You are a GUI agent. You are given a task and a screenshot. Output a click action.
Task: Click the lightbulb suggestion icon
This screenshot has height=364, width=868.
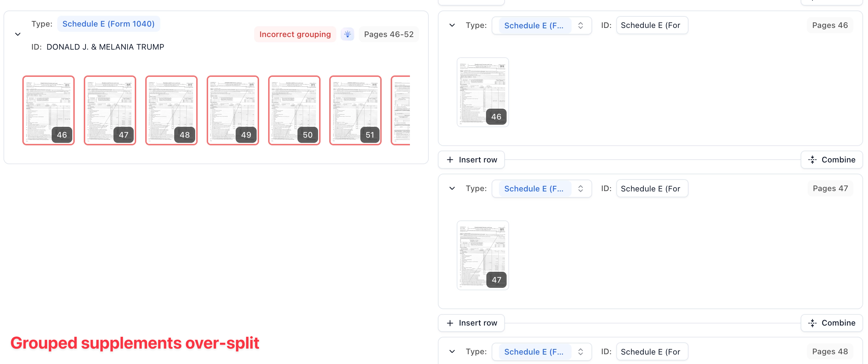click(347, 34)
